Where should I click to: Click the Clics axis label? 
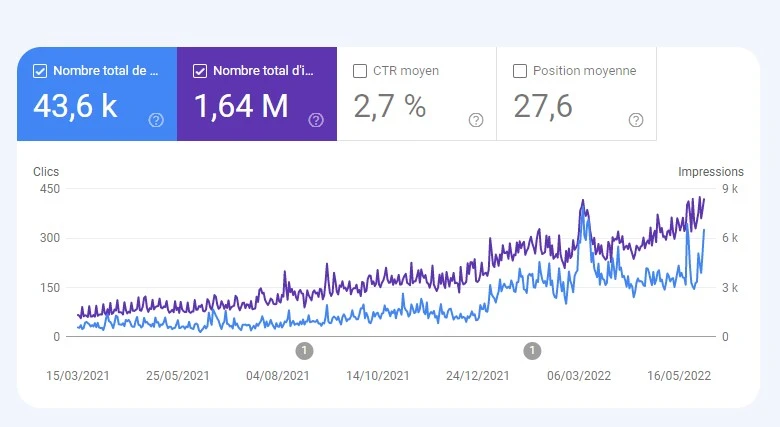pyautogui.click(x=46, y=172)
